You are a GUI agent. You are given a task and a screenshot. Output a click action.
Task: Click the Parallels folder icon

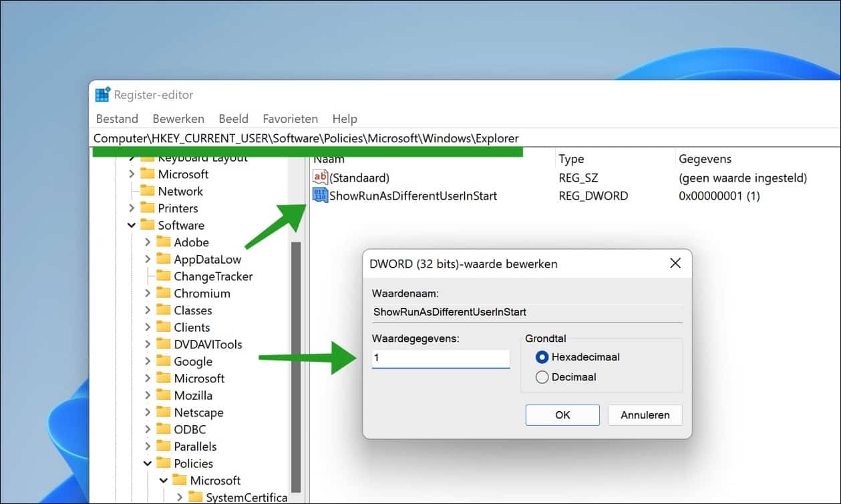[164, 446]
